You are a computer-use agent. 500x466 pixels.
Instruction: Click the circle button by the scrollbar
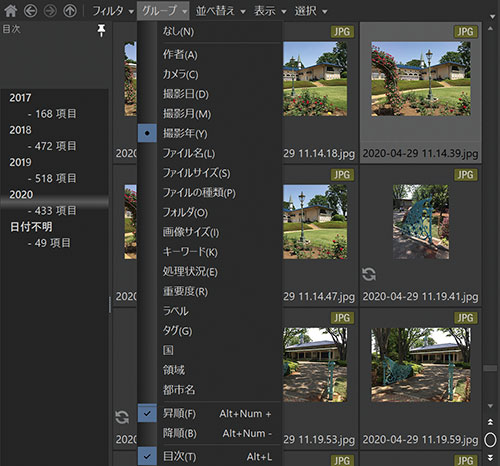[x=490, y=440]
